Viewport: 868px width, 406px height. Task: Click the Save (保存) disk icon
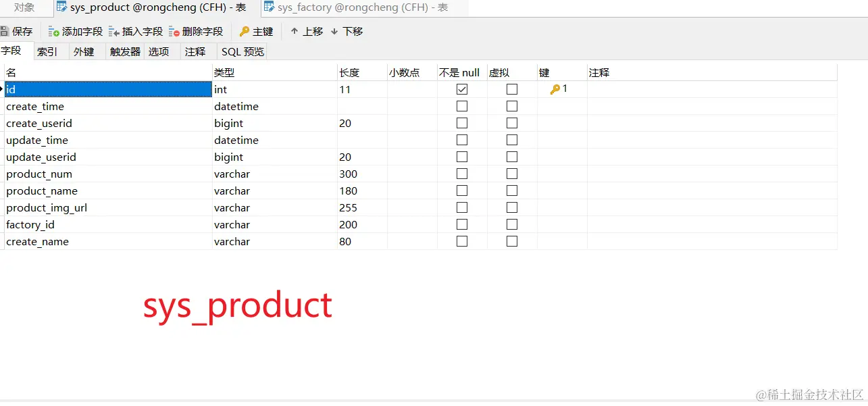(4, 31)
